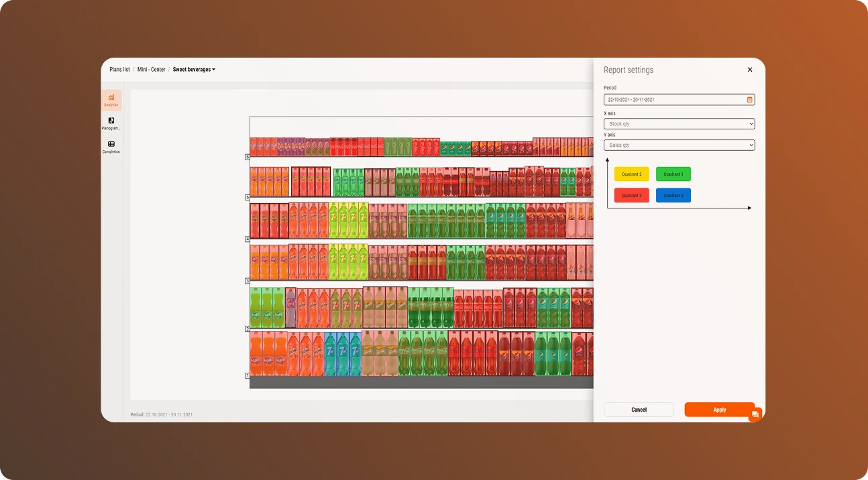Screen dimensions: 868x480
Task: Open the Analytics sidebar section
Action: [x=111, y=101]
